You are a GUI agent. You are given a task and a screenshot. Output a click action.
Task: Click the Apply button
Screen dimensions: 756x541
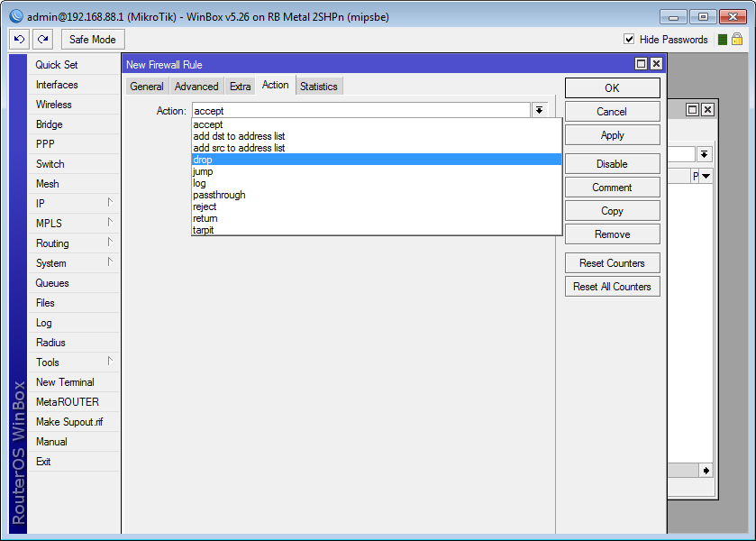[613, 135]
